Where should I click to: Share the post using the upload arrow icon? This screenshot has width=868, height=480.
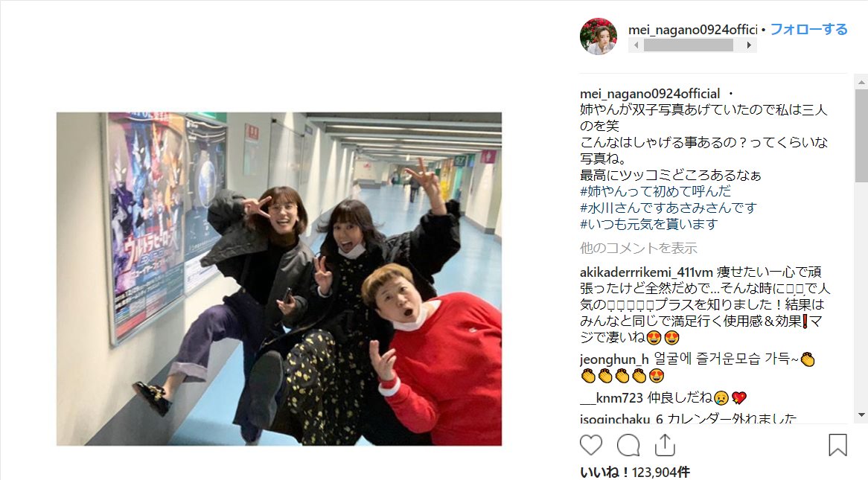point(665,445)
